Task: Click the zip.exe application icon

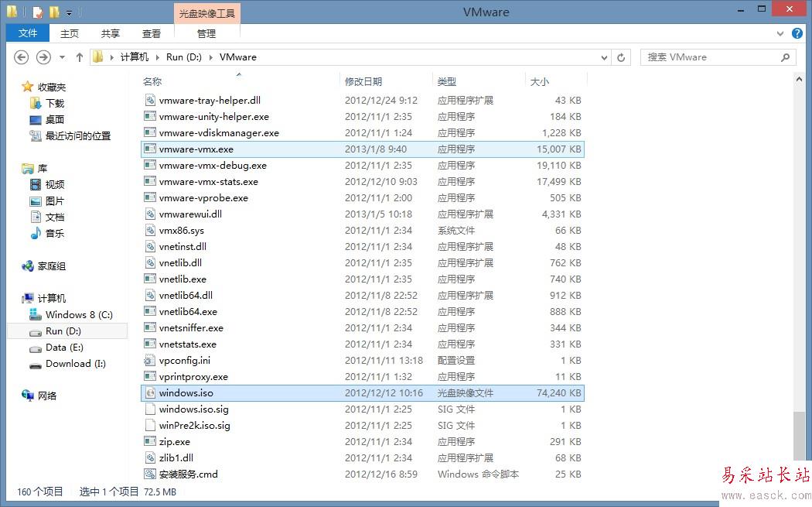Action: tap(150, 442)
